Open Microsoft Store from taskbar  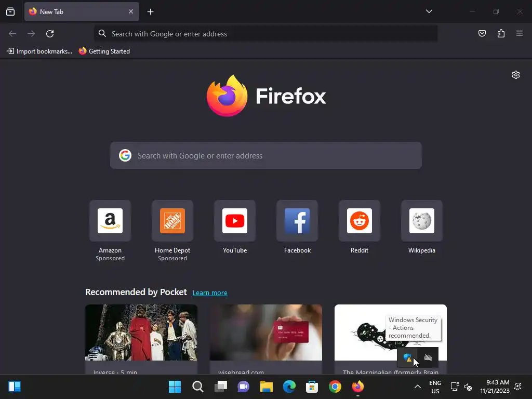312,387
